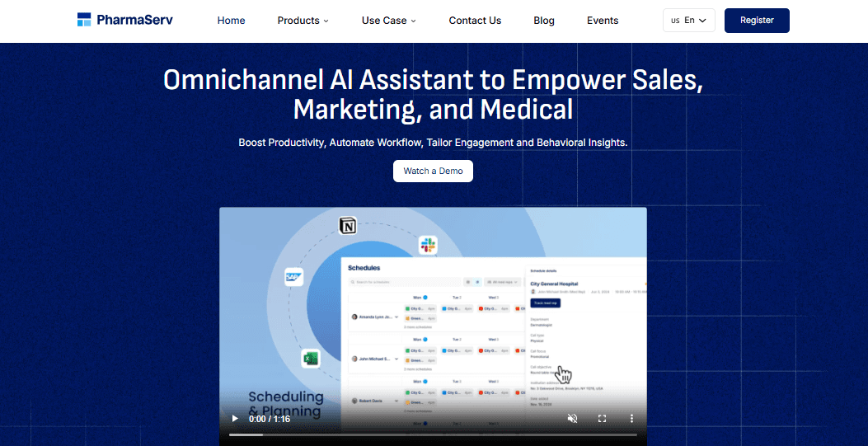
Task: Click the Watch a Demo button
Action: click(433, 171)
